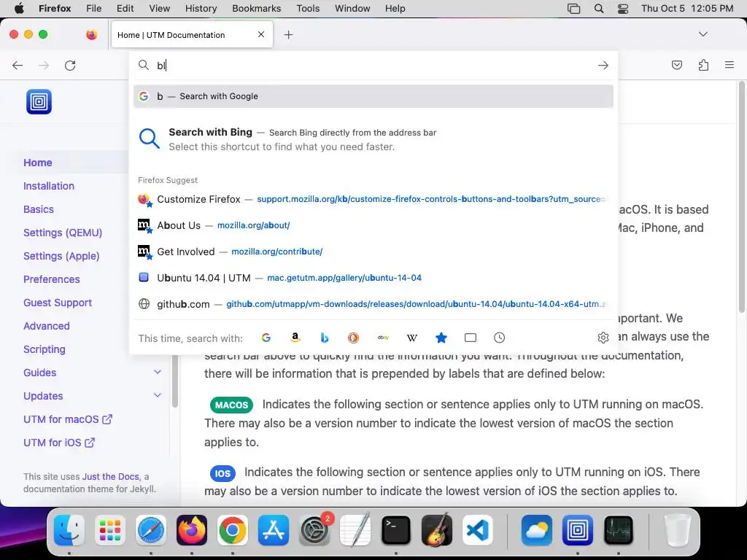This screenshot has width=747, height=560.
Task: Open Finder from the Dock
Action: (69, 530)
